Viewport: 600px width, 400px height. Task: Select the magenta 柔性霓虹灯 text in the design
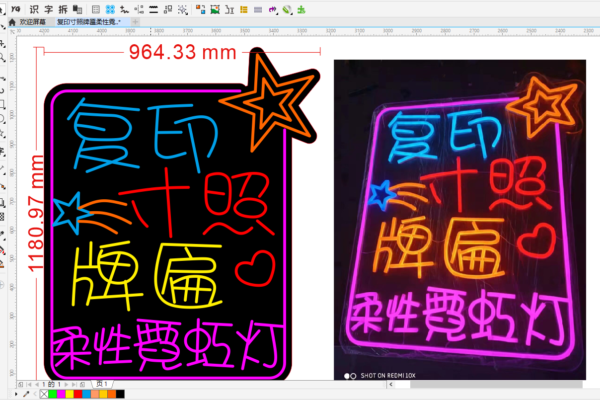(x=168, y=346)
